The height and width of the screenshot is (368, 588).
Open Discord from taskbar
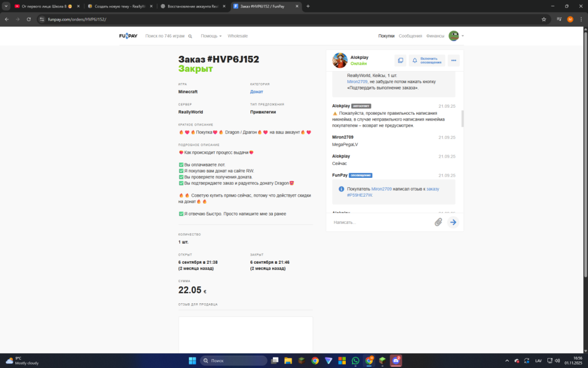click(x=396, y=360)
